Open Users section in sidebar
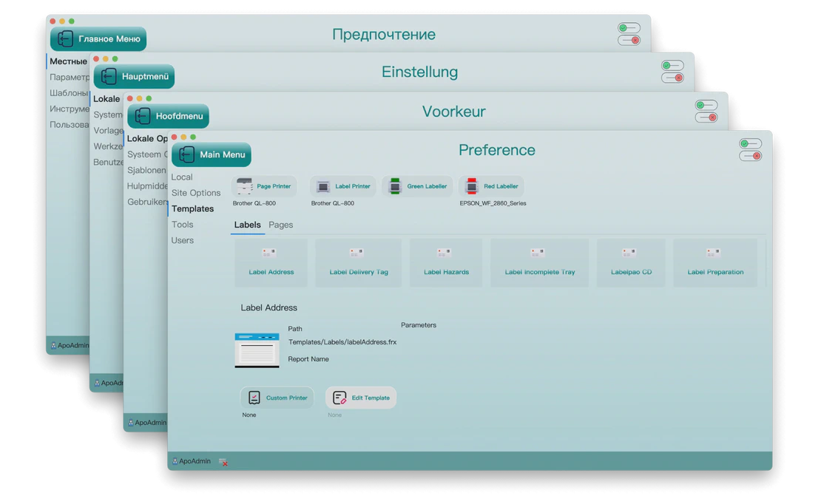The width and height of the screenshot is (821, 504). click(x=183, y=240)
